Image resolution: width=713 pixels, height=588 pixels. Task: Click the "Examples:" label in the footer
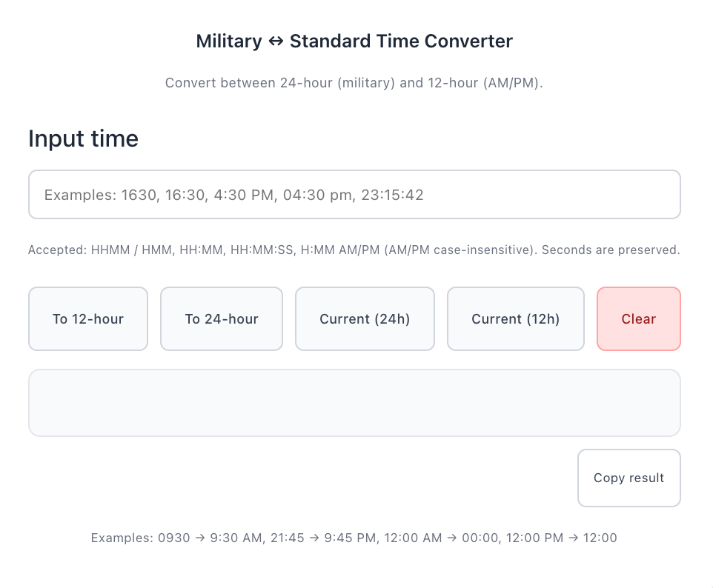pos(122,538)
